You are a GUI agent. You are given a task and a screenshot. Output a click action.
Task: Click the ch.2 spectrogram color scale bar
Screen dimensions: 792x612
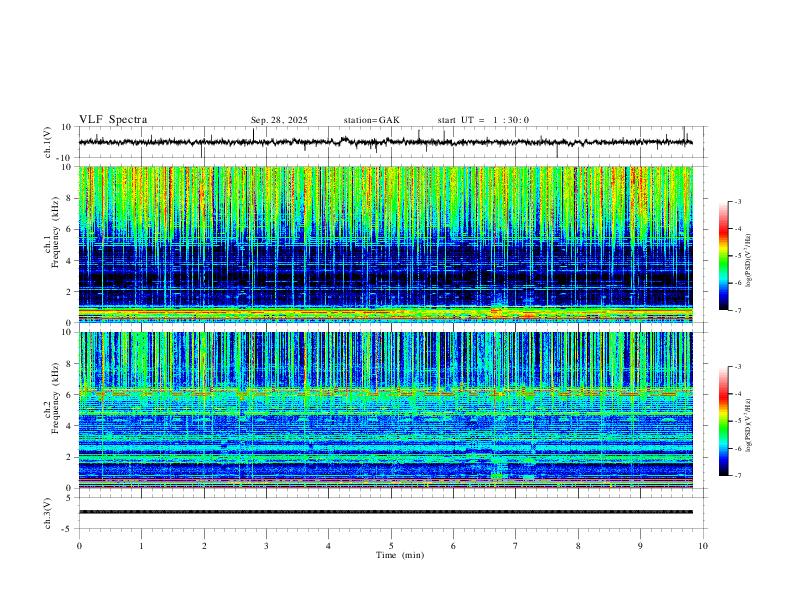pos(723,421)
